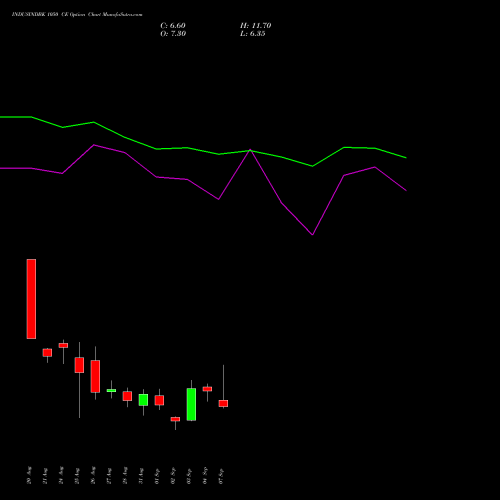Click the 27 Aug date label
This screenshot has height=500, width=500.
click(109, 476)
